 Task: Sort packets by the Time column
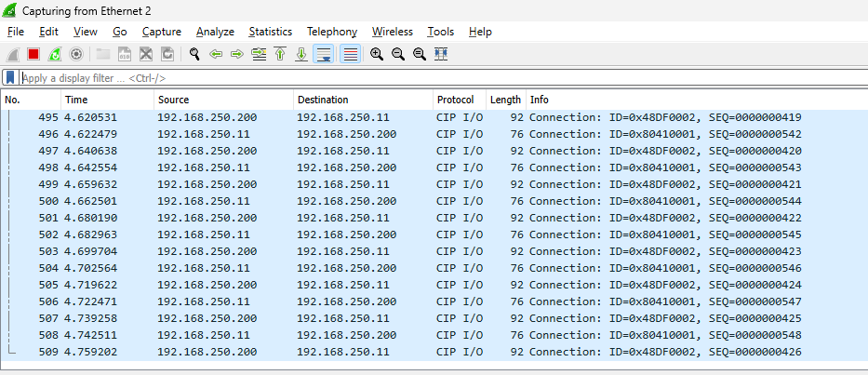pos(76,100)
